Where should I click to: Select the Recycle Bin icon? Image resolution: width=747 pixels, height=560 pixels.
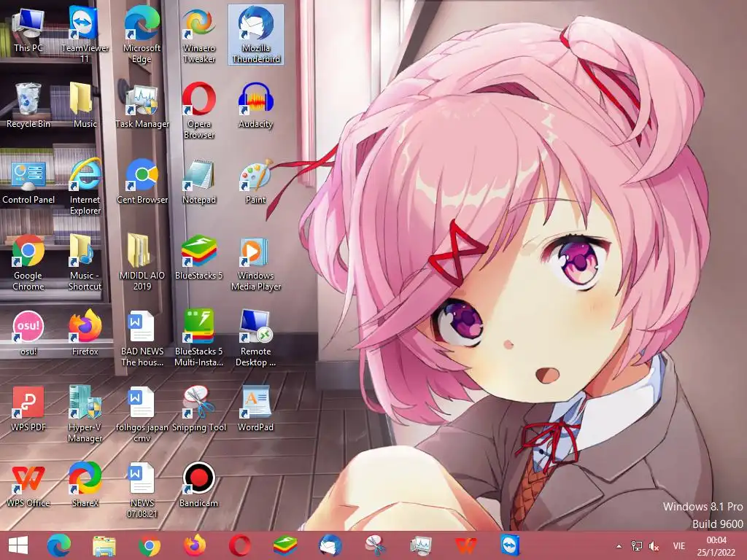tap(28, 106)
